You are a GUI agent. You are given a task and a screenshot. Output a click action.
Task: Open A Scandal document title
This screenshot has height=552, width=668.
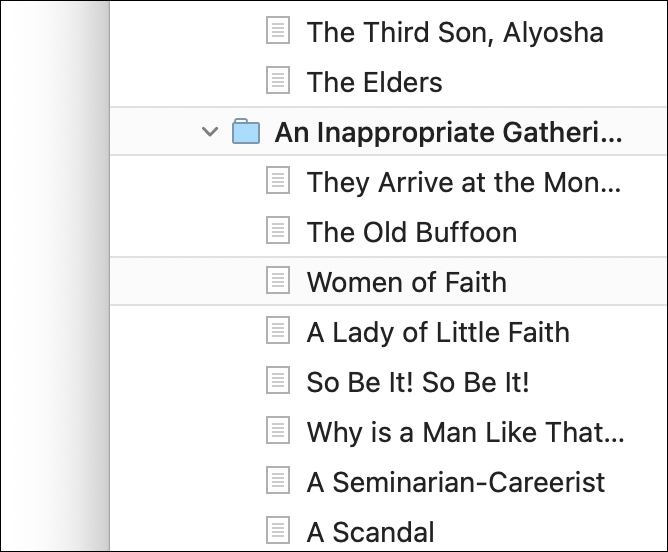(371, 531)
